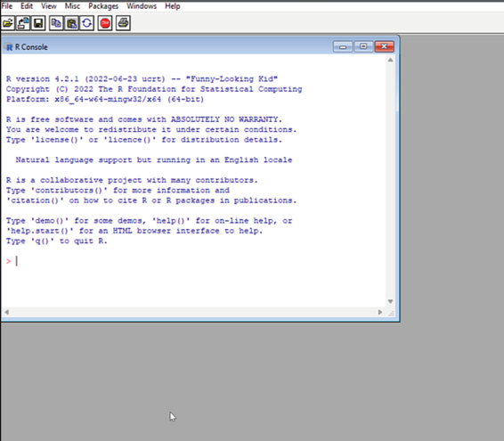Click the Copy and paste icon
This screenshot has width=504, height=441.
click(86, 23)
